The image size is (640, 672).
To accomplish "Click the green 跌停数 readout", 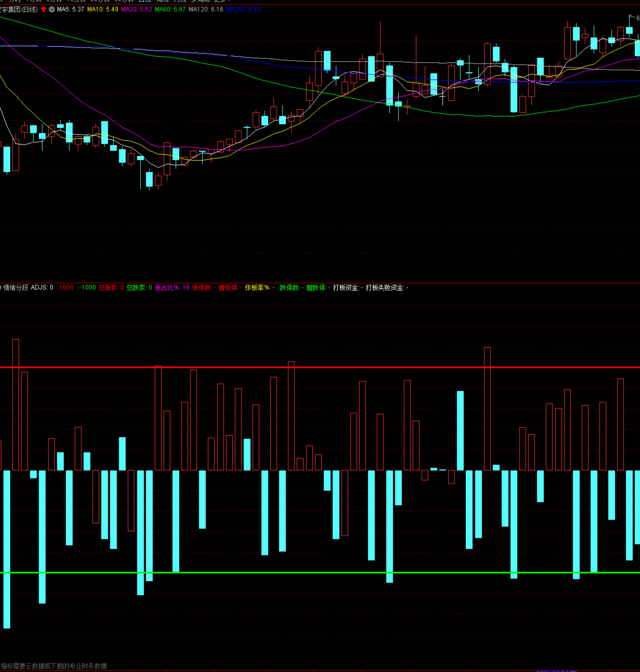I will click(x=292, y=287).
